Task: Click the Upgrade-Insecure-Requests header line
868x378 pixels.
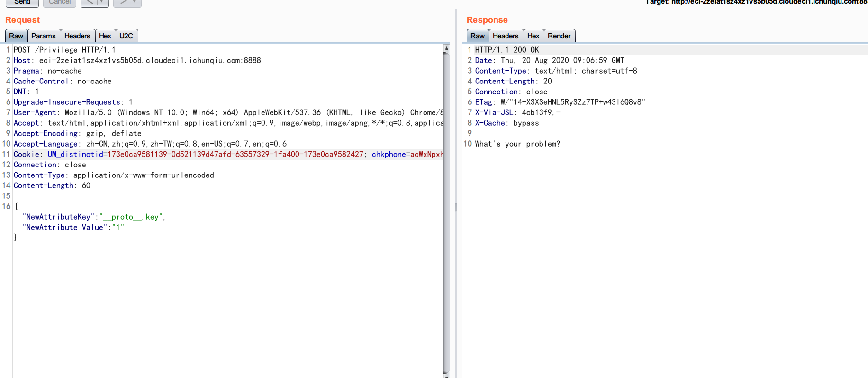Action: pyautogui.click(x=73, y=102)
